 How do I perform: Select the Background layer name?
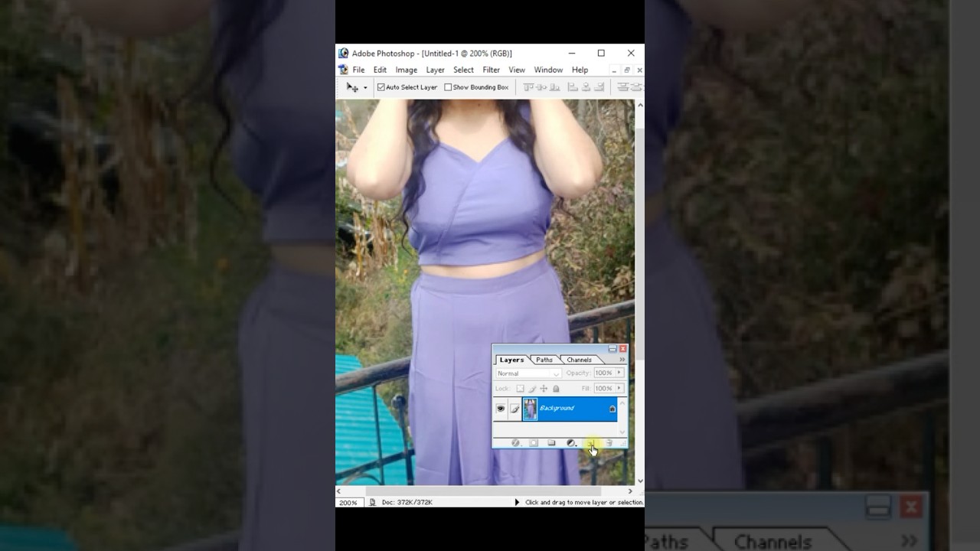(557, 409)
